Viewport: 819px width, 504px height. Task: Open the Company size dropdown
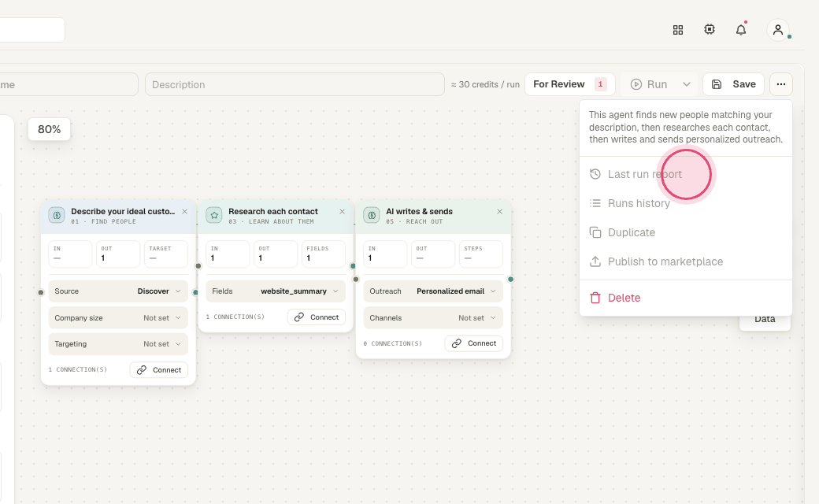point(118,317)
